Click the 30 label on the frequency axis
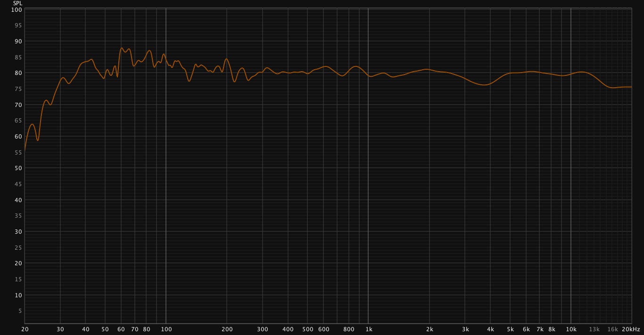 point(60,329)
